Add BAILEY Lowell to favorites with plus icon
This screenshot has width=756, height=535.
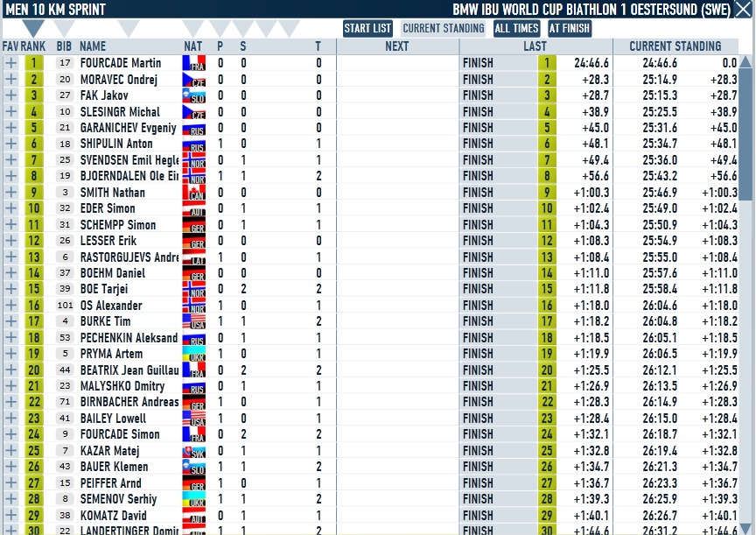click(x=10, y=418)
